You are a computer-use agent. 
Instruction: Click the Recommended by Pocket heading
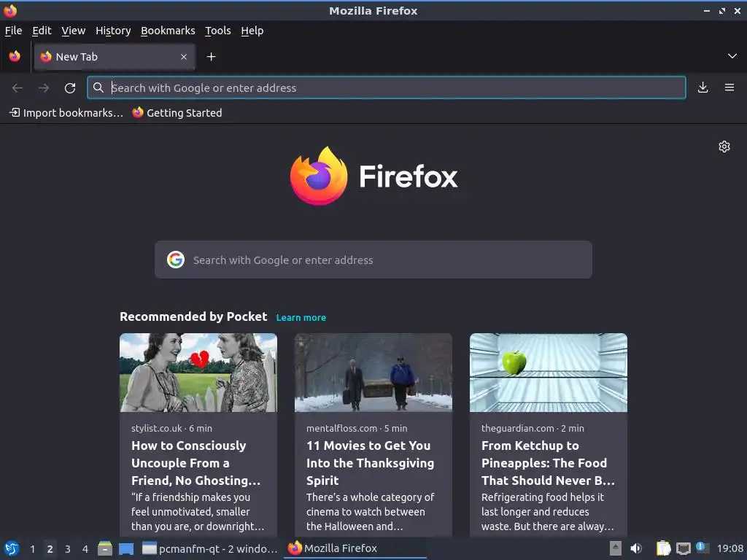point(193,316)
